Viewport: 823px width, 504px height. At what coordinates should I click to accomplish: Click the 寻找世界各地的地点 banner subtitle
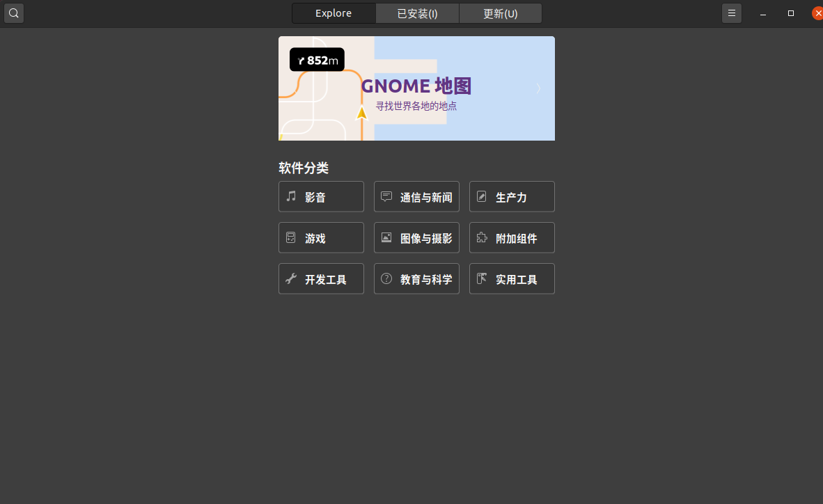pos(416,106)
